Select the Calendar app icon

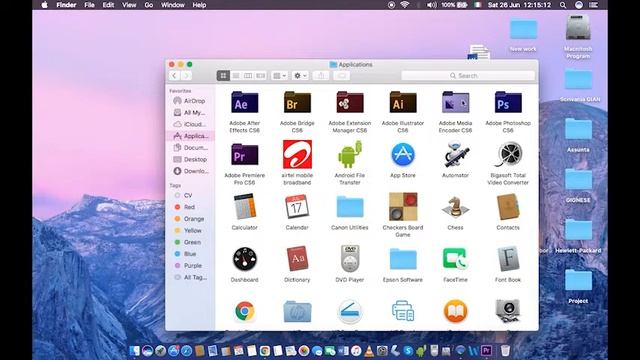[x=297, y=207]
